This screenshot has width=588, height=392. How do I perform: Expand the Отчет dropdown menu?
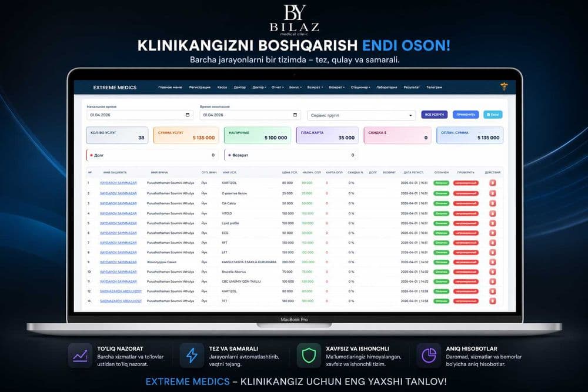(x=278, y=88)
